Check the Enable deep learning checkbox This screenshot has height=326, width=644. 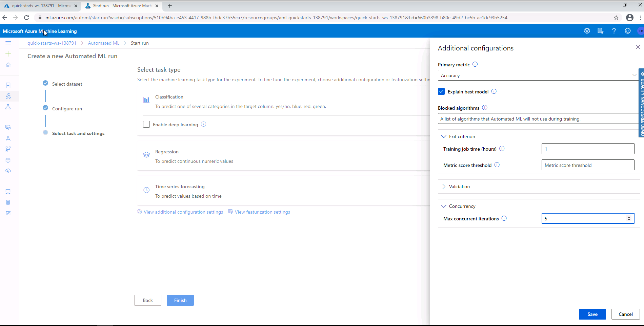[146, 124]
